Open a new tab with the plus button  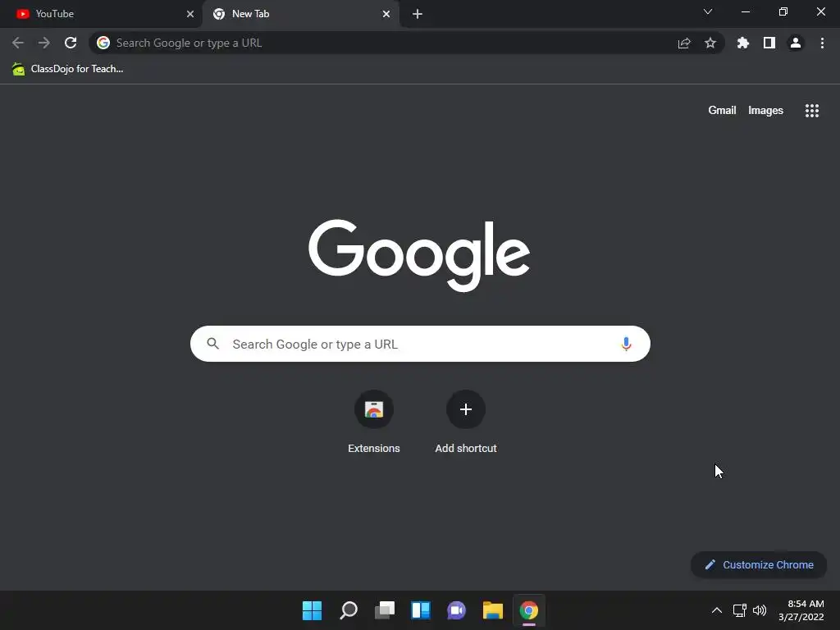tap(418, 14)
